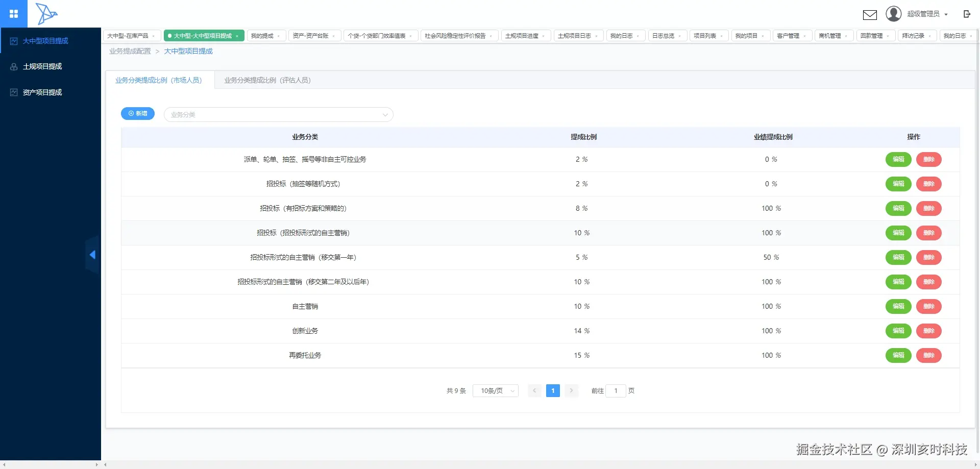980x469 pixels.
Task: Close the 我的提成 tab
Action: point(278,36)
